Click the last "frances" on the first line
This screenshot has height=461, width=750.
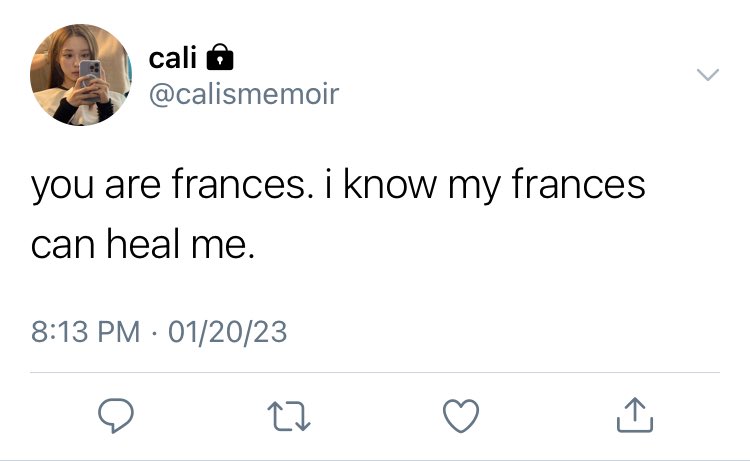578,184
